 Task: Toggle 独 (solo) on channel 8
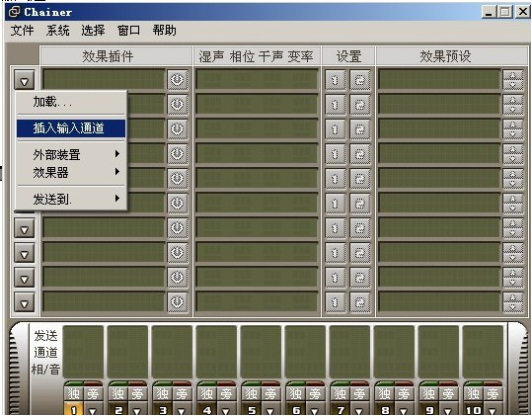[385, 394]
